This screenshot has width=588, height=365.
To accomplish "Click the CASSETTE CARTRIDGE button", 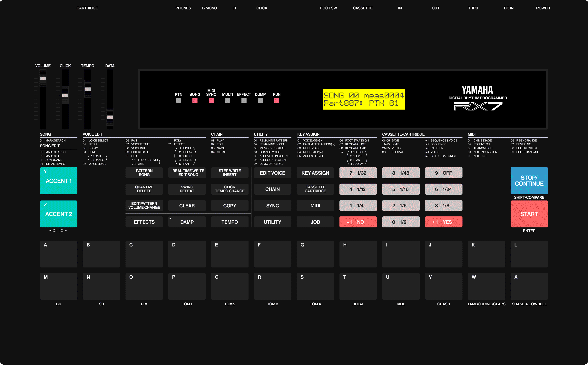I will 315,189.
